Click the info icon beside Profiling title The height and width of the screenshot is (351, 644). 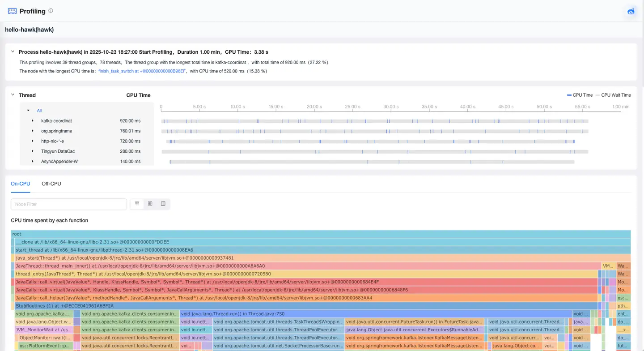click(51, 11)
